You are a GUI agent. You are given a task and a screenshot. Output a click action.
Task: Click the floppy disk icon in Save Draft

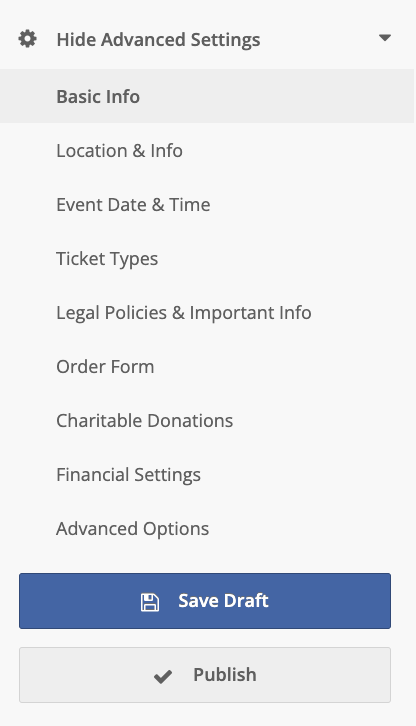(150, 602)
